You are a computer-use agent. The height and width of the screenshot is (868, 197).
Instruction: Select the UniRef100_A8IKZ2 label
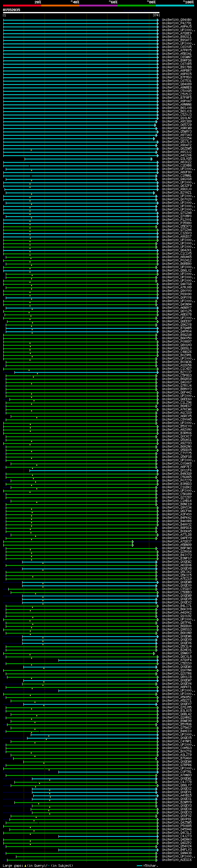pos(177,162)
